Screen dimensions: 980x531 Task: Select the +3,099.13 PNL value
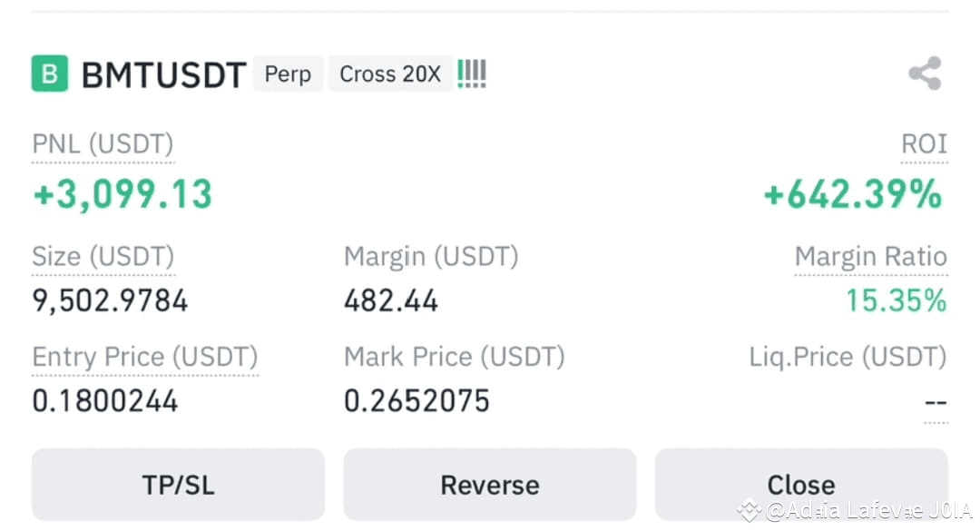tap(123, 194)
